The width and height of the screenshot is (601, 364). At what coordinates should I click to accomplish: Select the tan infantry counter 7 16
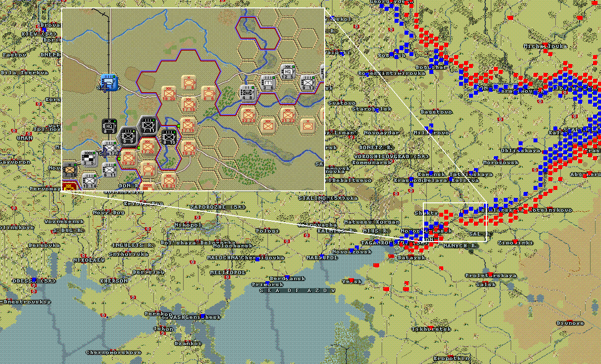point(69,170)
